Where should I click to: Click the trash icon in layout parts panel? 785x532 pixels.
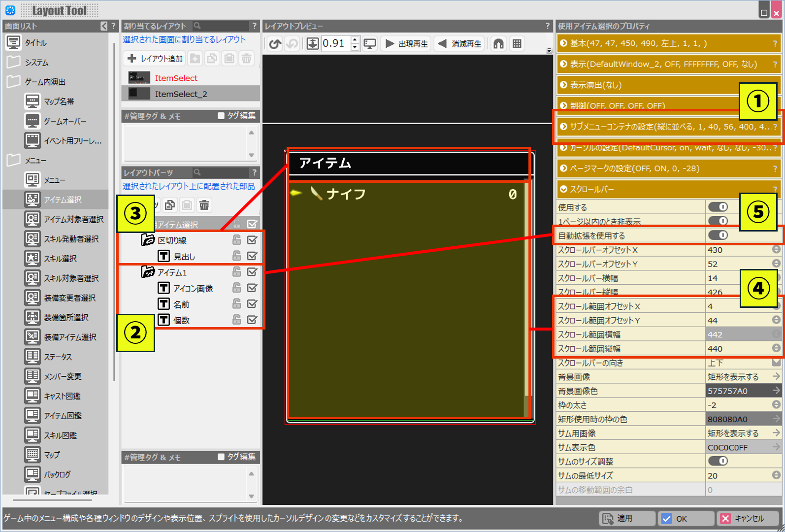coord(204,205)
